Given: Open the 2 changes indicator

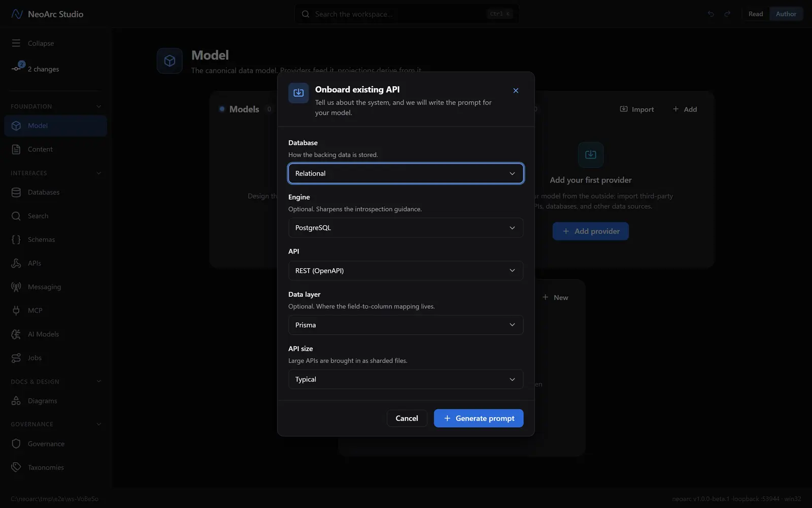Looking at the screenshot, I should 36,69.
